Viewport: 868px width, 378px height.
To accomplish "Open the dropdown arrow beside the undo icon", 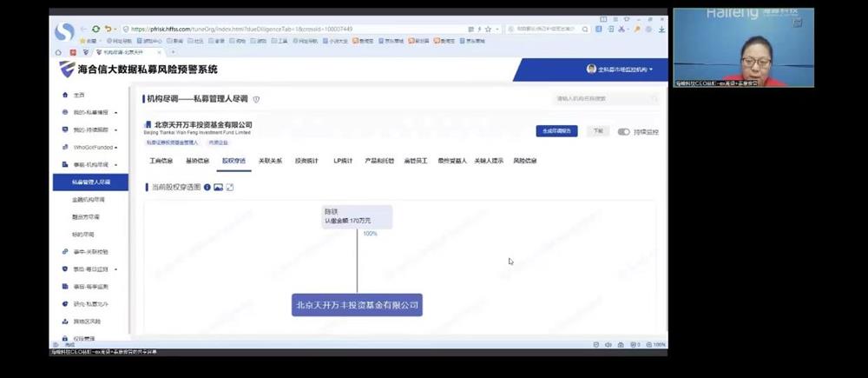I will [115, 29].
